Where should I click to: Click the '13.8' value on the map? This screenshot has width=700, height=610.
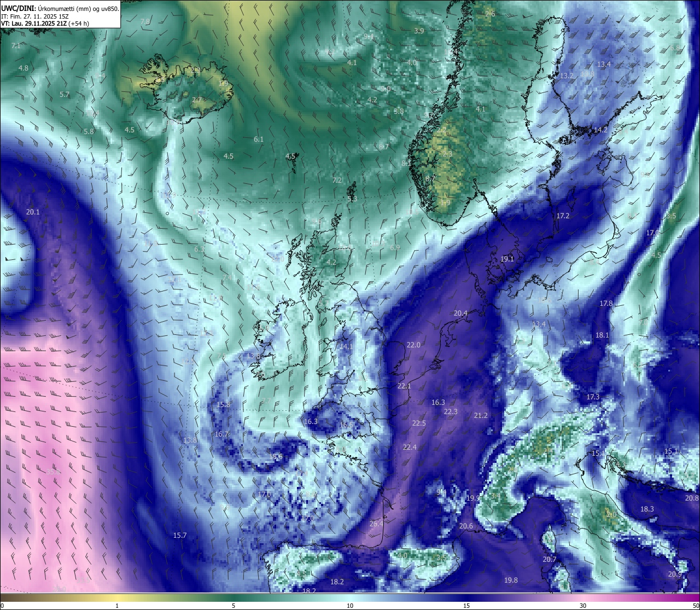pos(190,440)
